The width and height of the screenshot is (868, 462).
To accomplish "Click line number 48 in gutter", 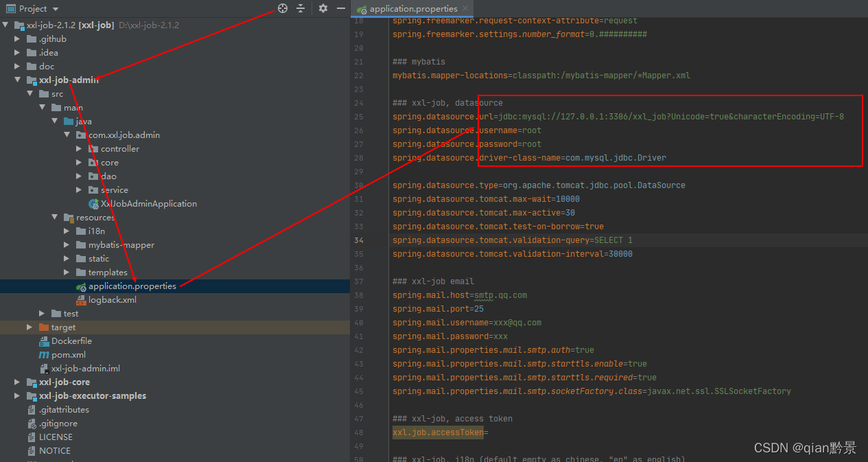I will pos(360,432).
